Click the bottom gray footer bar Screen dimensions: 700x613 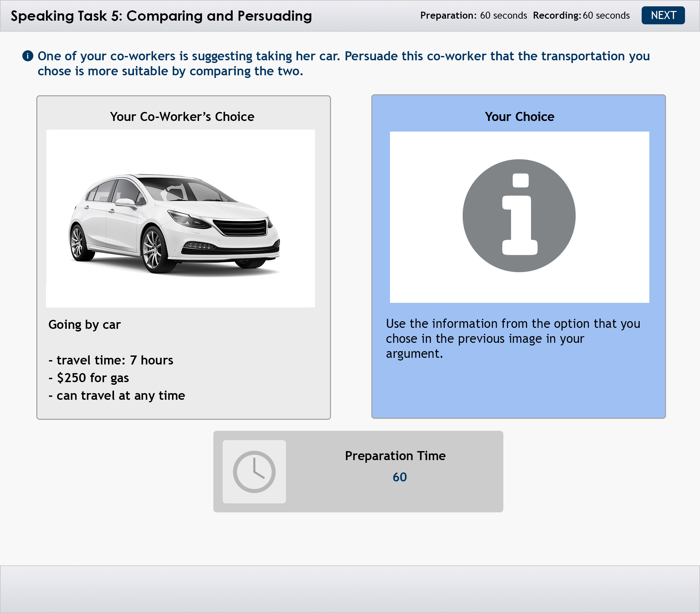350,588
